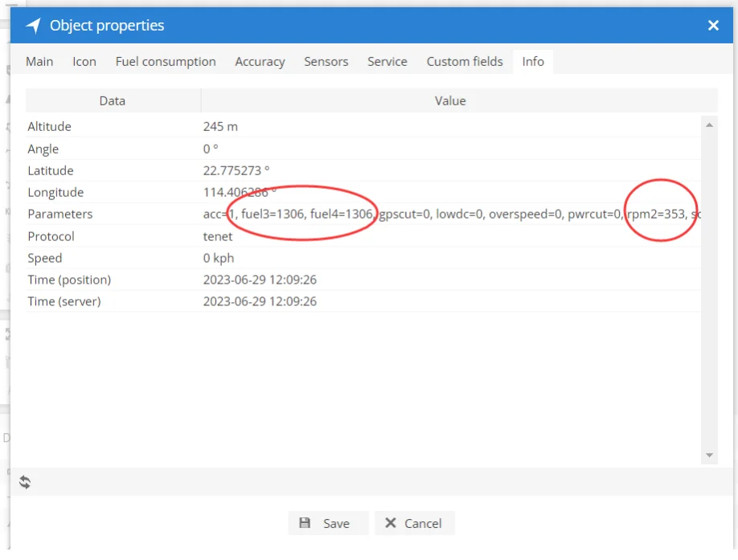Select the Altitude row label
Viewport: 738px width, 560px height.
click(x=49, y=126)
